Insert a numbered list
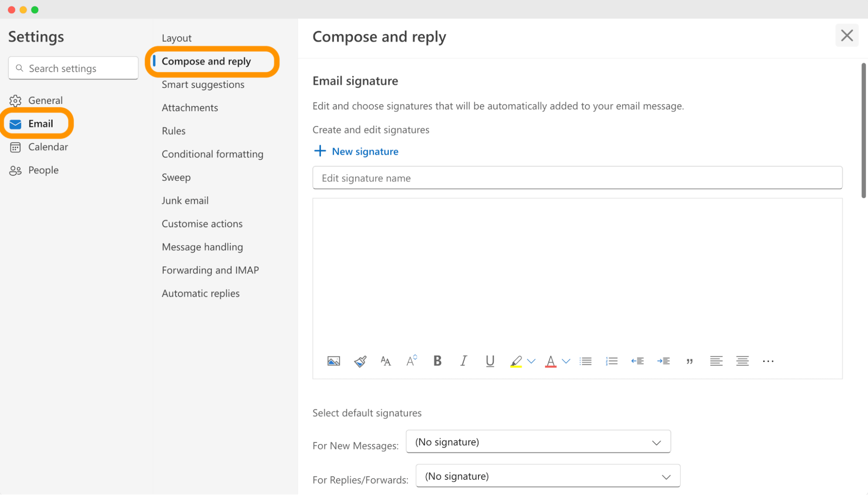 [611, 361]
